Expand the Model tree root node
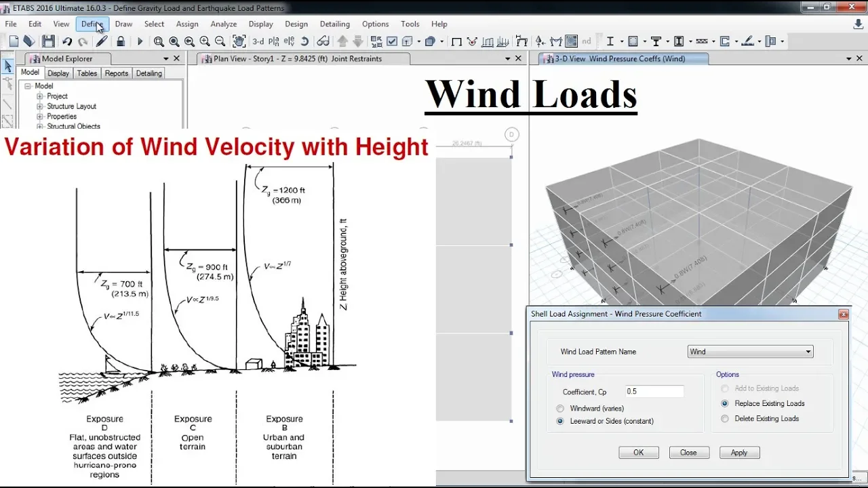The height and width of the screenshot is (488, 868). click(x=28, y=86)
